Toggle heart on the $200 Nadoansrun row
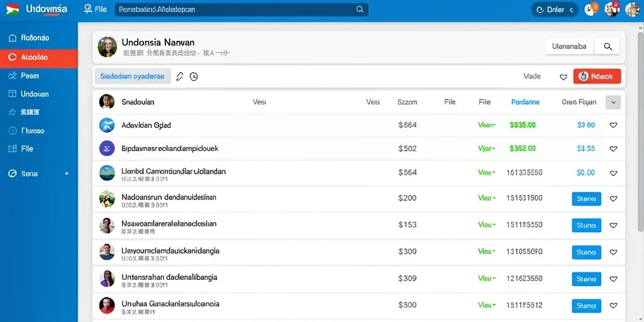Image resolution: width=644 pixels, height=322 pixels. coord(613,198)
